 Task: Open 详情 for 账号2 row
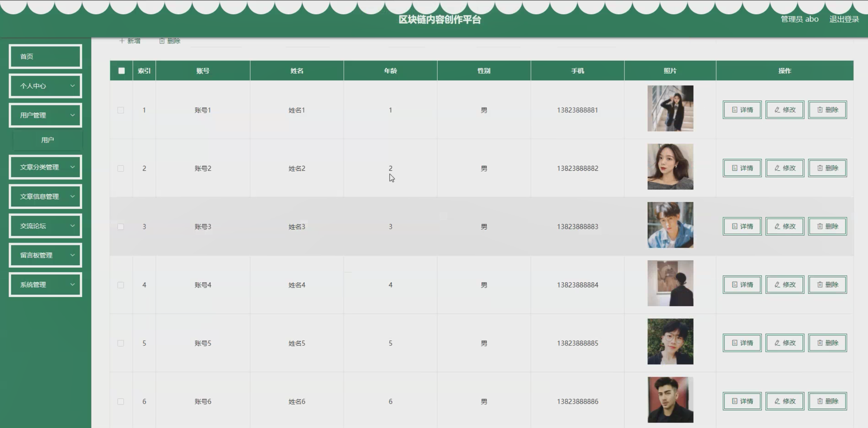(x=742, y=168)
